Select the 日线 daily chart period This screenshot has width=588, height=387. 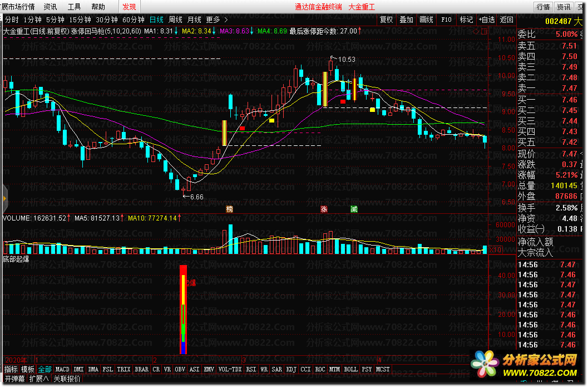tap(156, 19)
